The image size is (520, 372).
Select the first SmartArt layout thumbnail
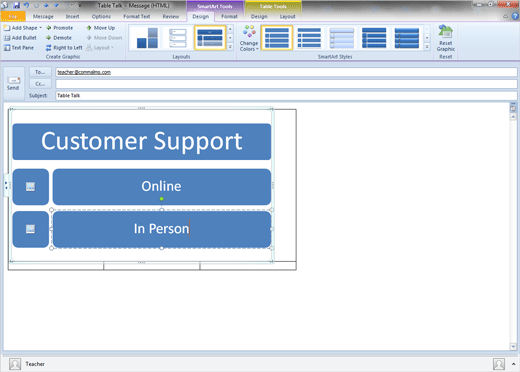click(x=147, y=38)
